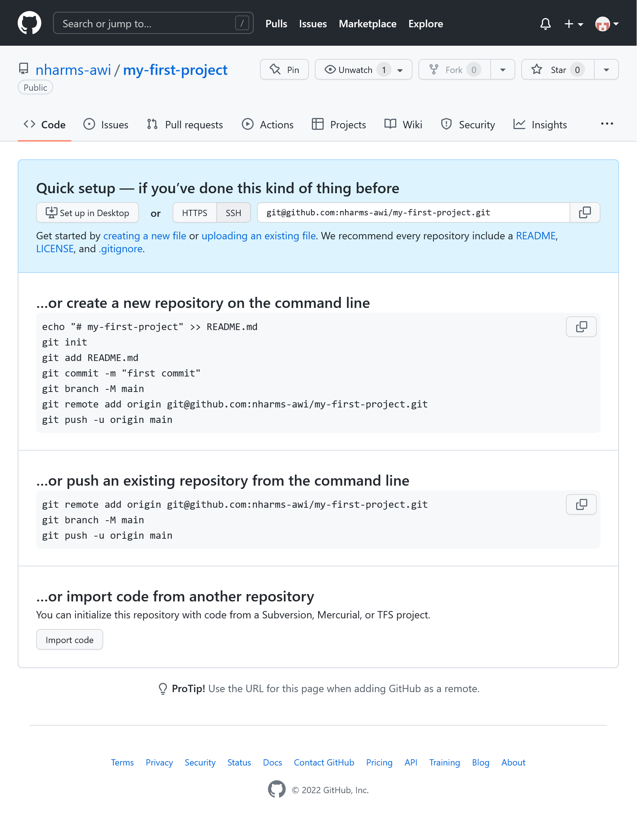Open the README link
The height and width of the screenshot is (840, 637).
point(536,236)
